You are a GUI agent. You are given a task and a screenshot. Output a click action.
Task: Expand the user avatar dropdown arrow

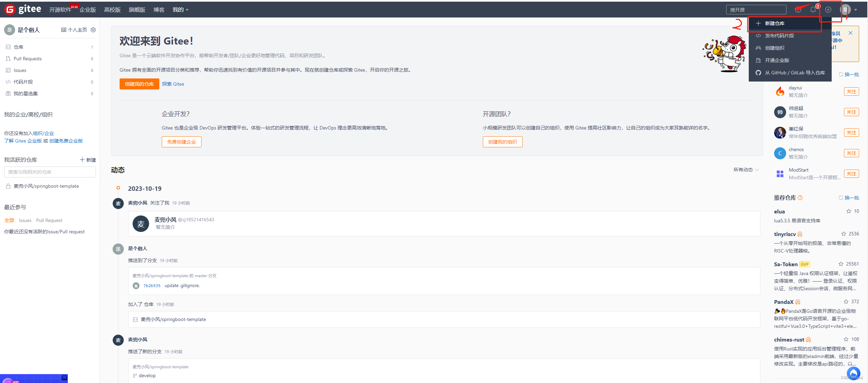(x=856, y=10)
